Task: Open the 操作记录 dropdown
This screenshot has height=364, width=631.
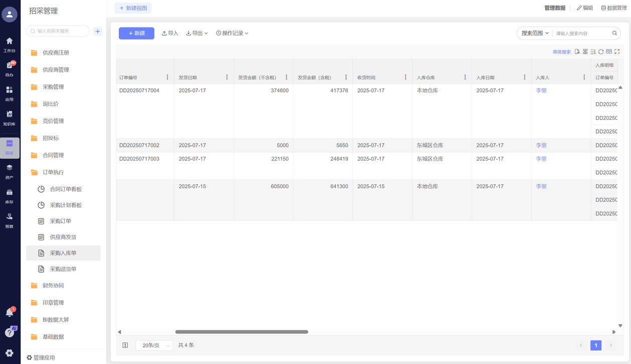Action: coord(232,34)
